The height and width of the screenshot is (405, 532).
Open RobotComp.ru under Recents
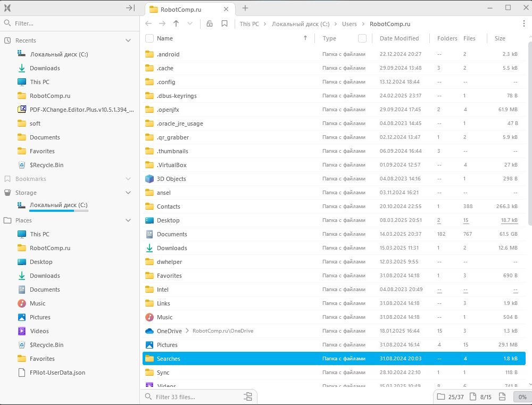50,96
